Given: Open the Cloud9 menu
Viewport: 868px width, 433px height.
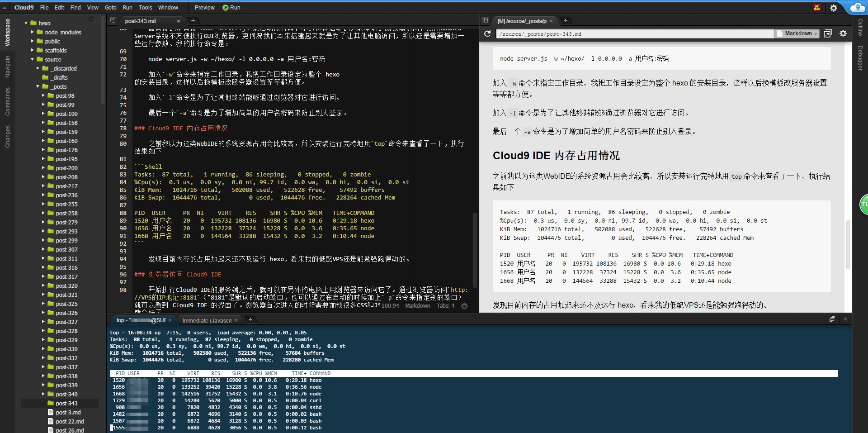Looking at the screenshot, I should click(24, 8).
